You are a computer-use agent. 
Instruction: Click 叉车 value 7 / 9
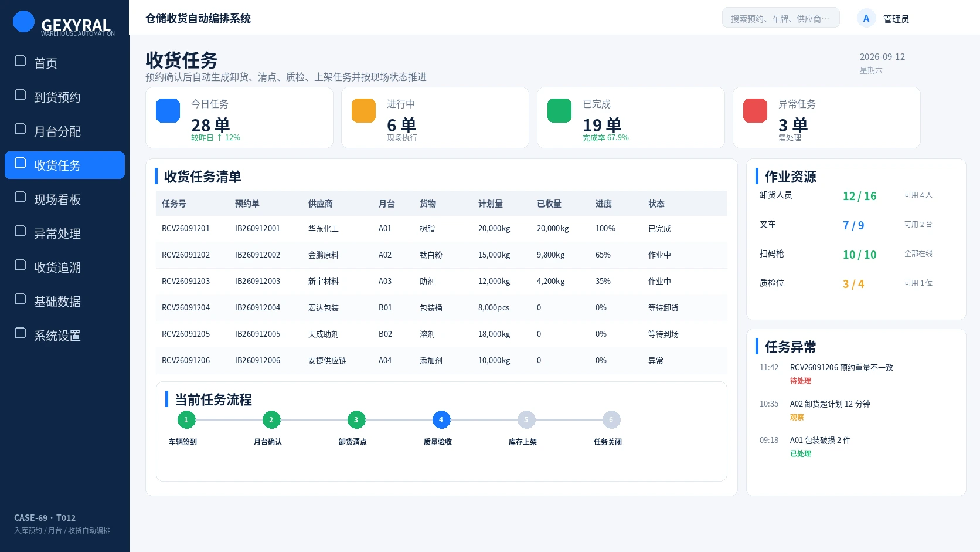coord(853,225)
